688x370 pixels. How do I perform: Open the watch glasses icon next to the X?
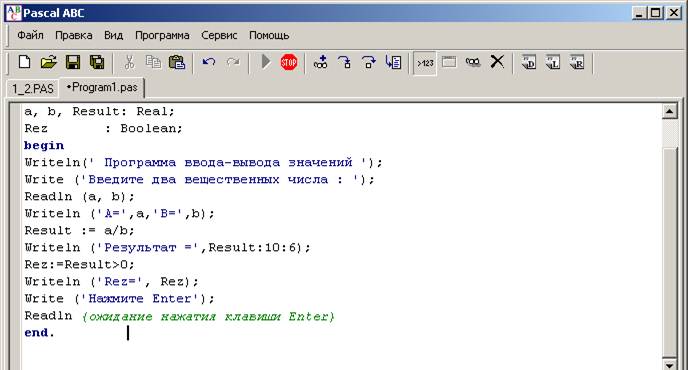[473, 62]
